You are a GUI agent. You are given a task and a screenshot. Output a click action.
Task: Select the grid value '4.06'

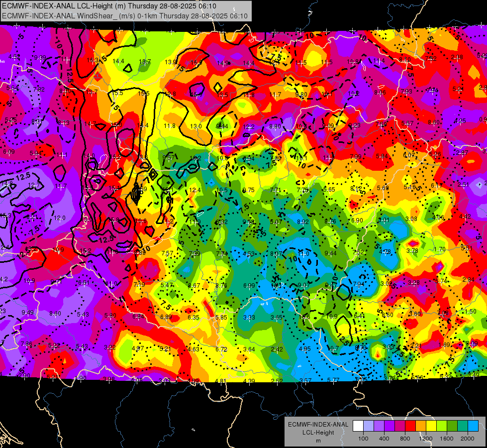[438, 218]
